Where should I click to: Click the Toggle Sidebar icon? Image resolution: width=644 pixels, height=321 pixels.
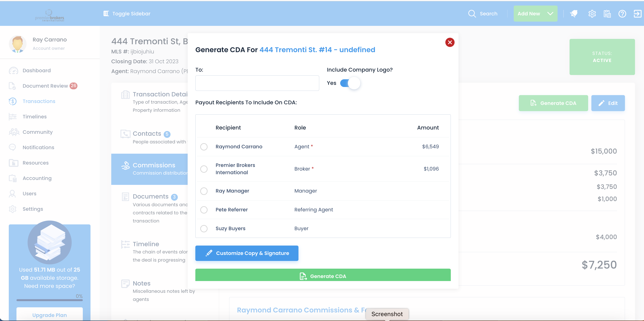(x=106, y=13)
